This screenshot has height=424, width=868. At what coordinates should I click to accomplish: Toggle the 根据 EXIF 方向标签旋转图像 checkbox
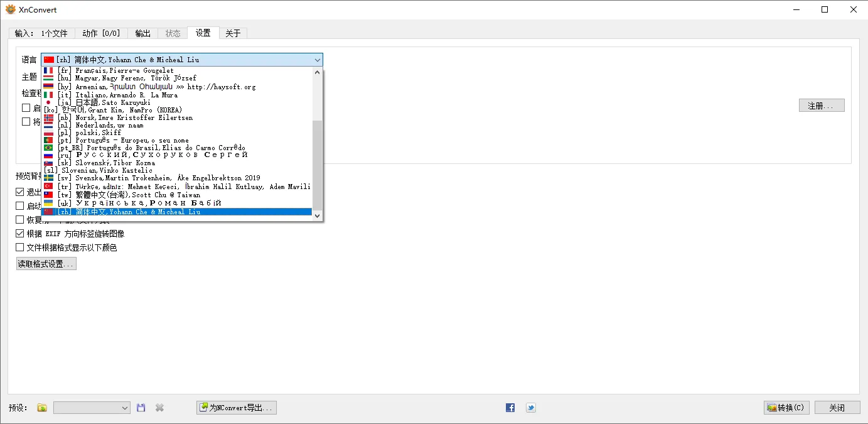(20, 234)
